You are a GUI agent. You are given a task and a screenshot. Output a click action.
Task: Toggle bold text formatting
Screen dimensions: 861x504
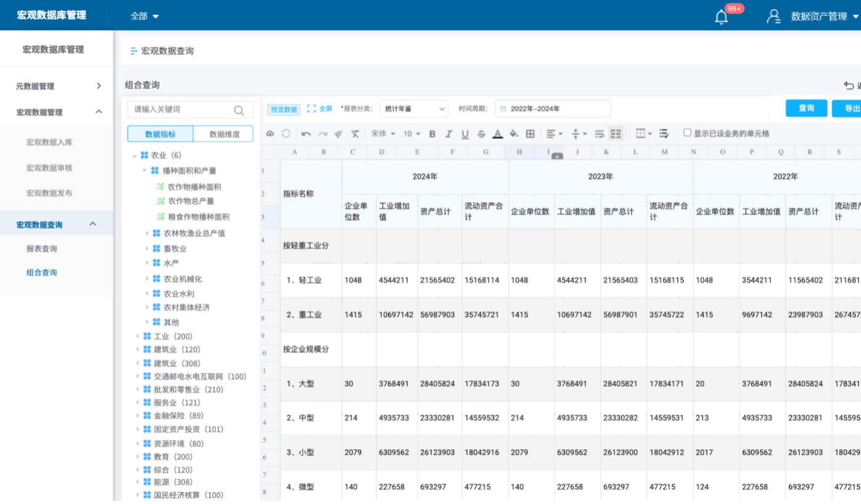[432, 134]
